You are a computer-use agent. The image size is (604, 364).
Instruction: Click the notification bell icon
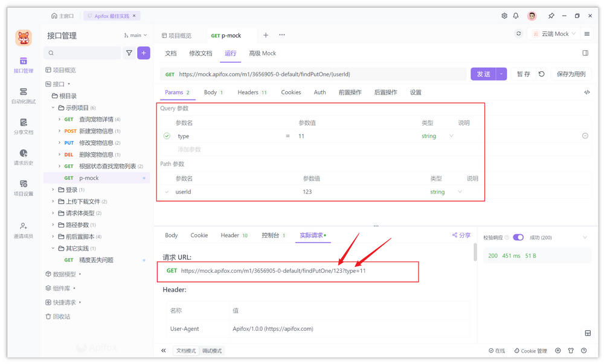pyautogui.click(x=516, y=16)
